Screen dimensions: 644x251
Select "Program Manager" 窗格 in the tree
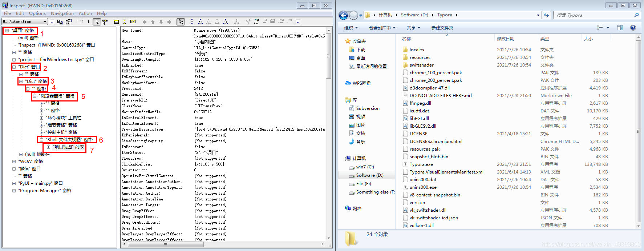(45, 191)
